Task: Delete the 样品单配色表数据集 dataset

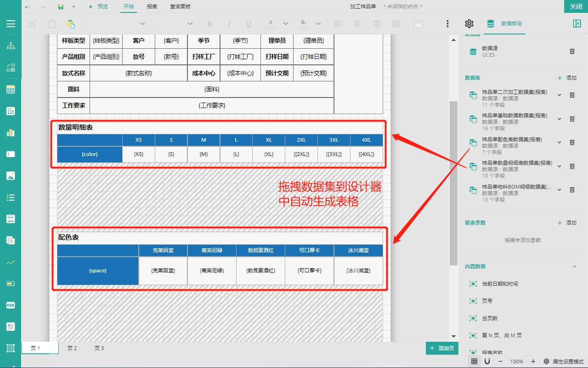Action: tap(572, 143)
